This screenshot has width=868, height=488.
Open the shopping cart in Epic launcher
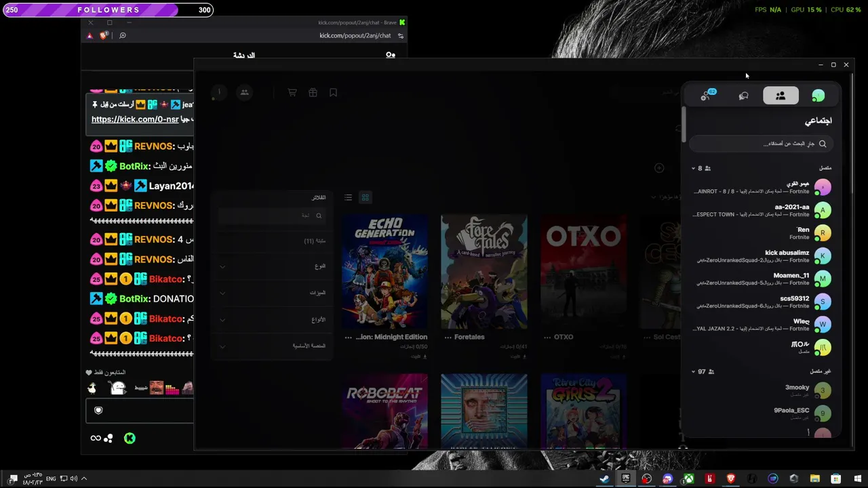click(x=292, y=93)
